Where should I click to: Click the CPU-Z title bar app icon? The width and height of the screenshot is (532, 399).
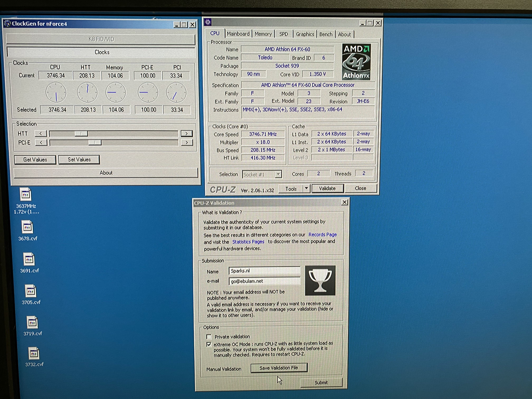coord(208,22)
